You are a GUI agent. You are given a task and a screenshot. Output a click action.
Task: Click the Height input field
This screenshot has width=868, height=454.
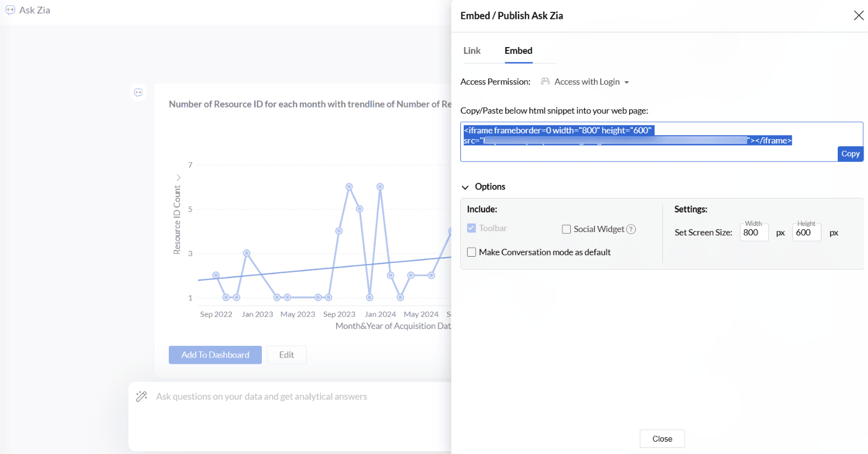[806, 233]
